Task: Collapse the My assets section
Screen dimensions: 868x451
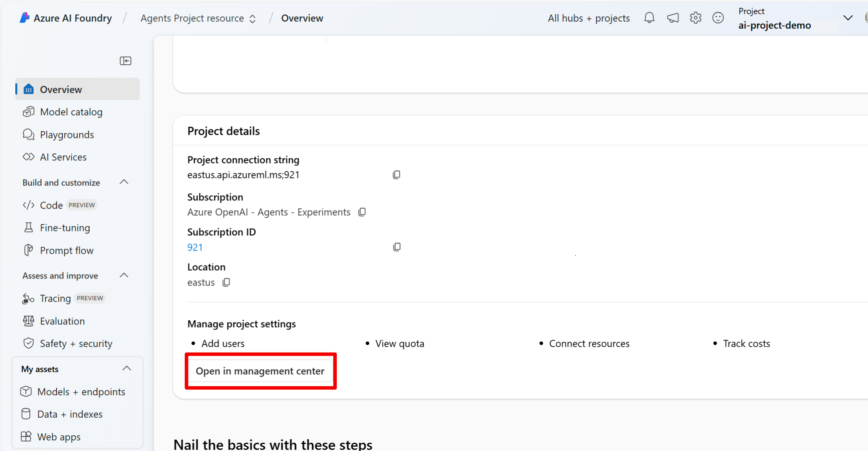Action: [x=126, y=368]
